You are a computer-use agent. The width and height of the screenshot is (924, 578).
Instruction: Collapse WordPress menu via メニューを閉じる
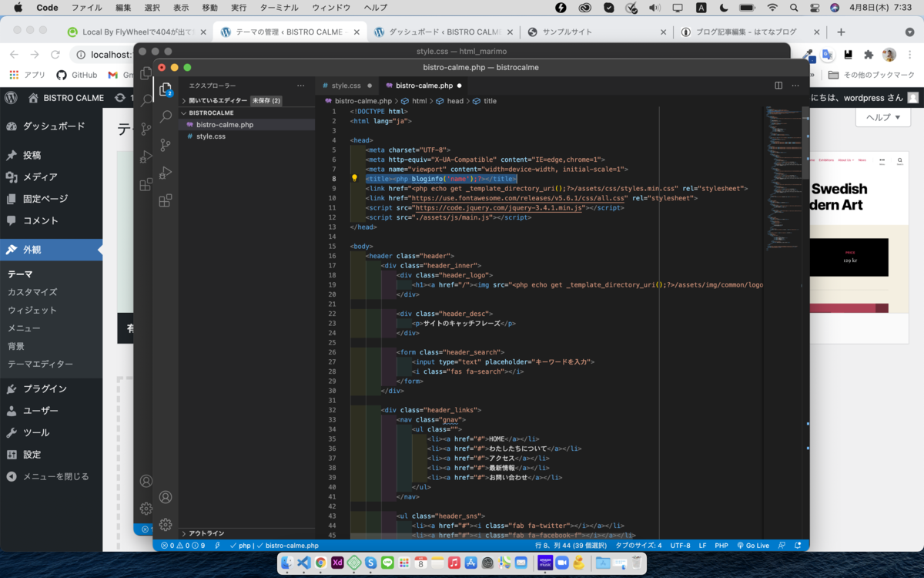51,476
